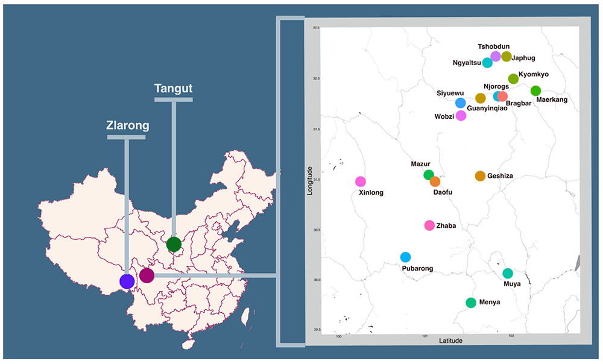
Task: Select the purple Tshobdun location dot
Action: pyautogui.click(x=496, y=56)
